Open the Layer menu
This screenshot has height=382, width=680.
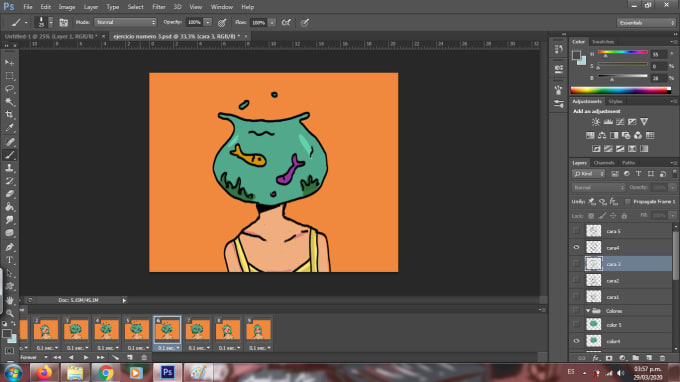[91, 7]
